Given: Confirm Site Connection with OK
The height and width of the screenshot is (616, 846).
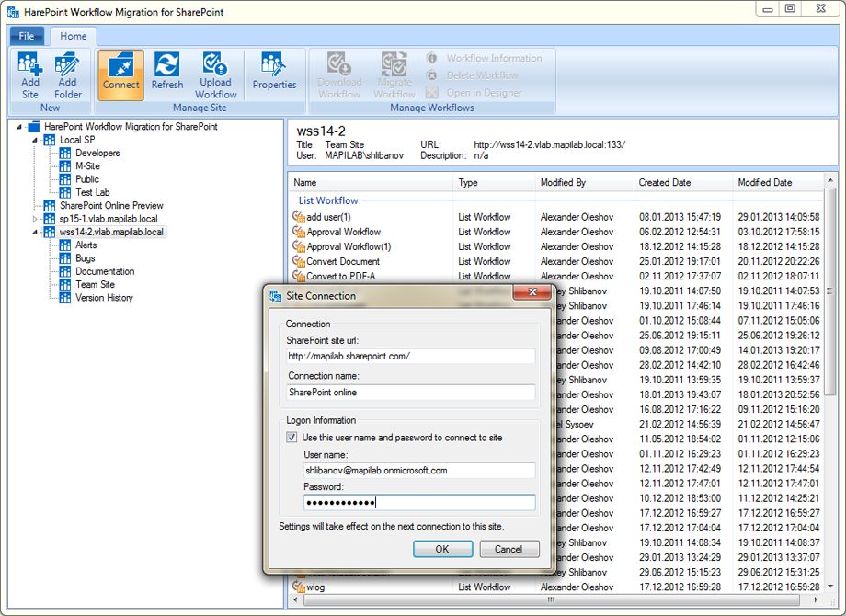Looking at the screenshot, I should click(442, 549).
